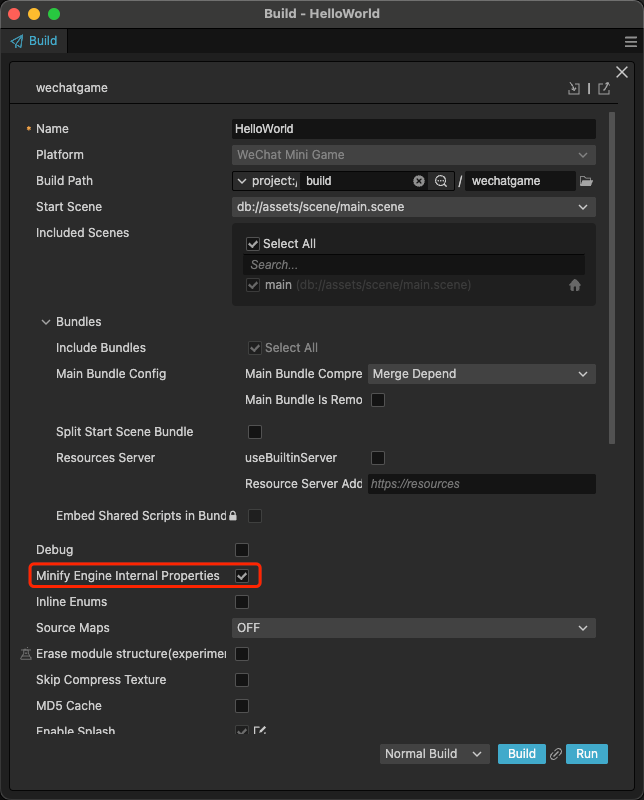Toggle Embed Shared Scripts in Bundles checkbox

(255, 516)
